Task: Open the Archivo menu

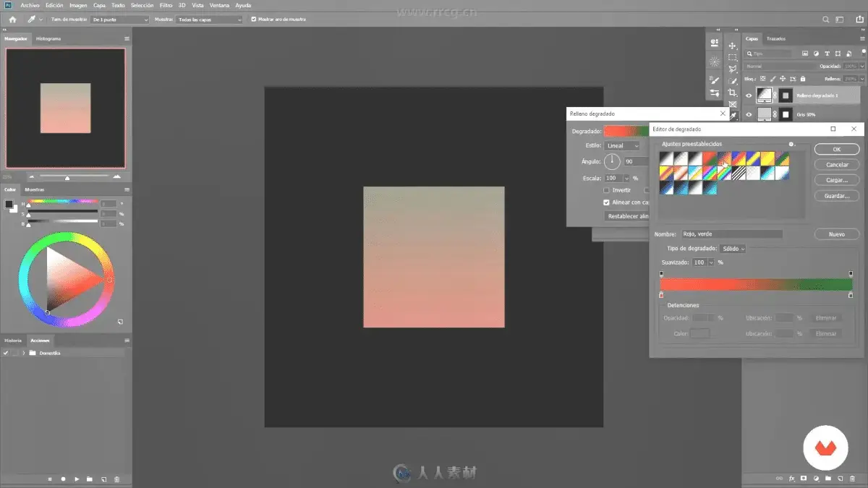Action: coord(30,5)
